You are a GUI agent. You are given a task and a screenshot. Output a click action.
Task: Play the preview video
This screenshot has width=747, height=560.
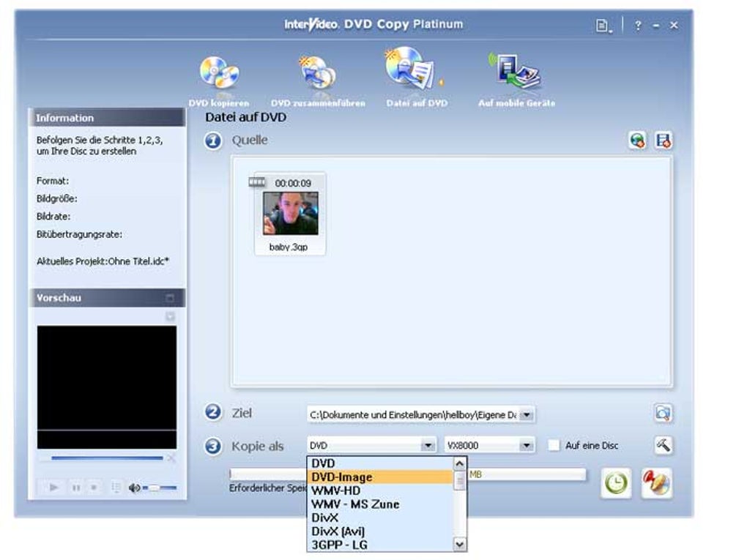[54, 488]
